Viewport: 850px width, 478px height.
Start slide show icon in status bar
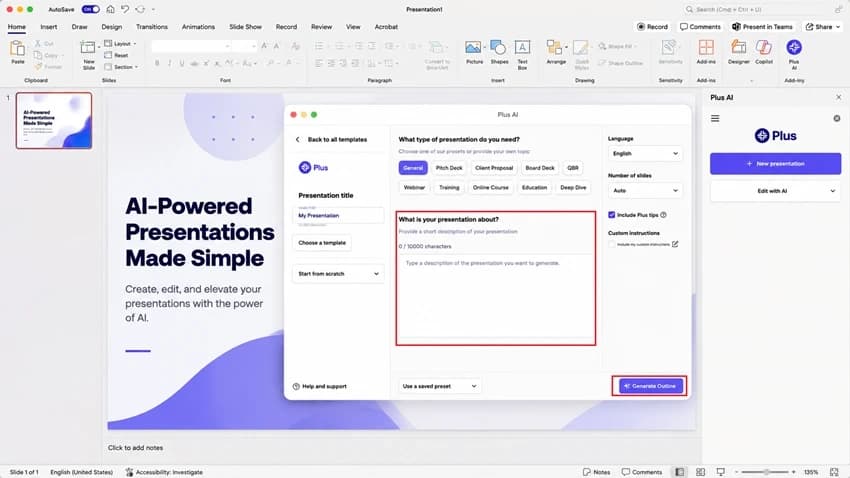click(720, 472)
